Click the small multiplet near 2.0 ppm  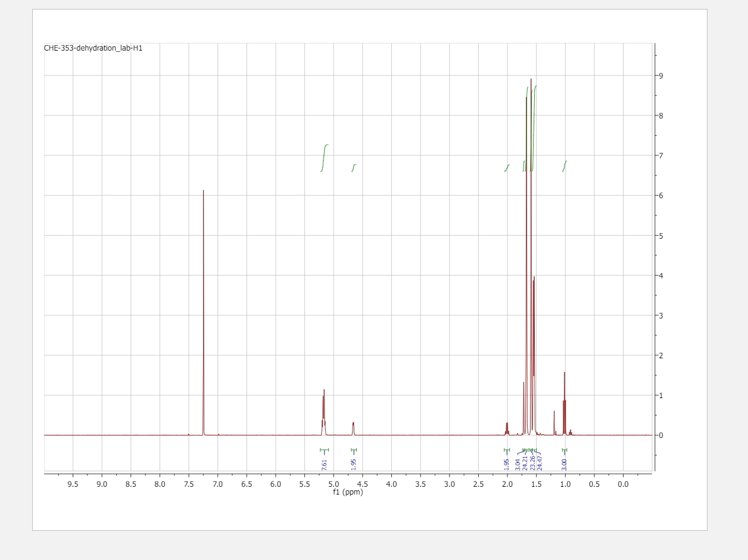click(x=507, y=428)
